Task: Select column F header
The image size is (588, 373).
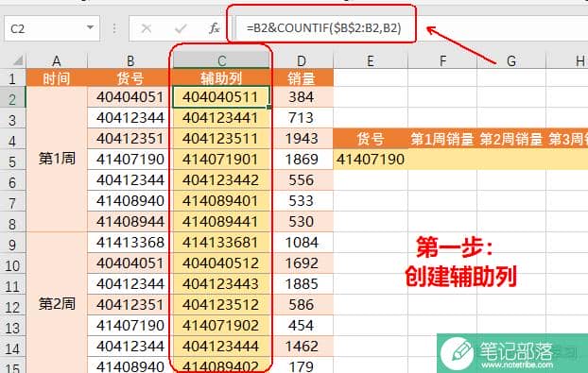Action: 442,60
